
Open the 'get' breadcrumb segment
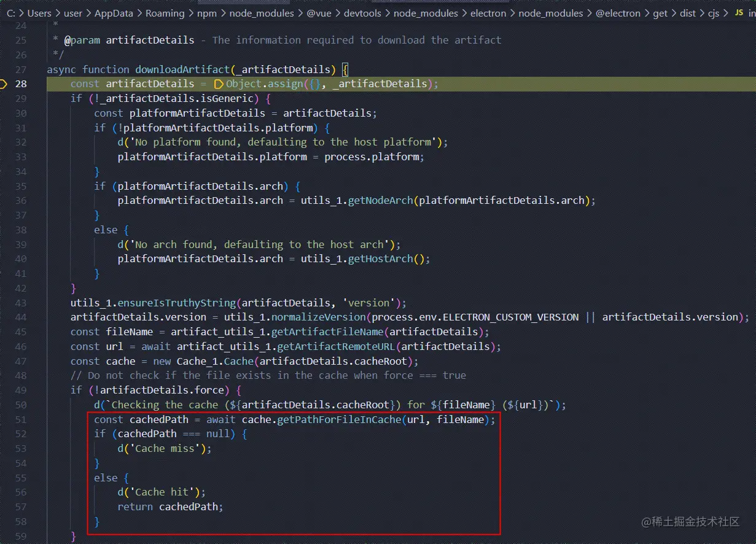coord(660,13)
